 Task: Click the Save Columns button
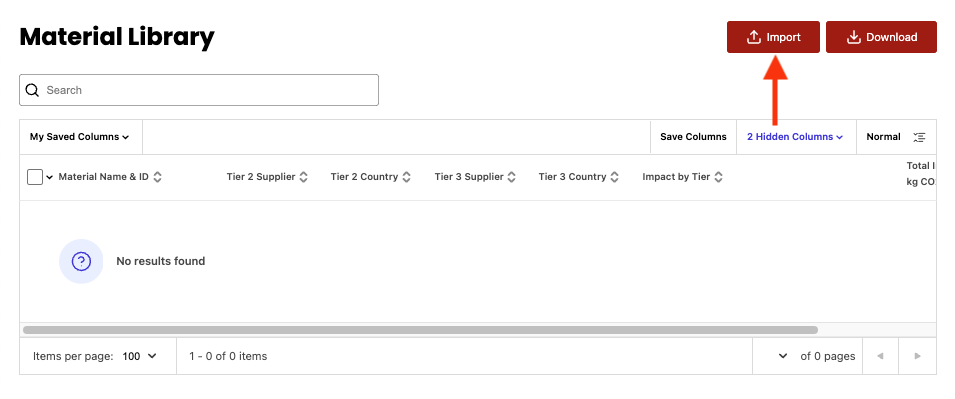pyautogui.click(x=693, y=137)
